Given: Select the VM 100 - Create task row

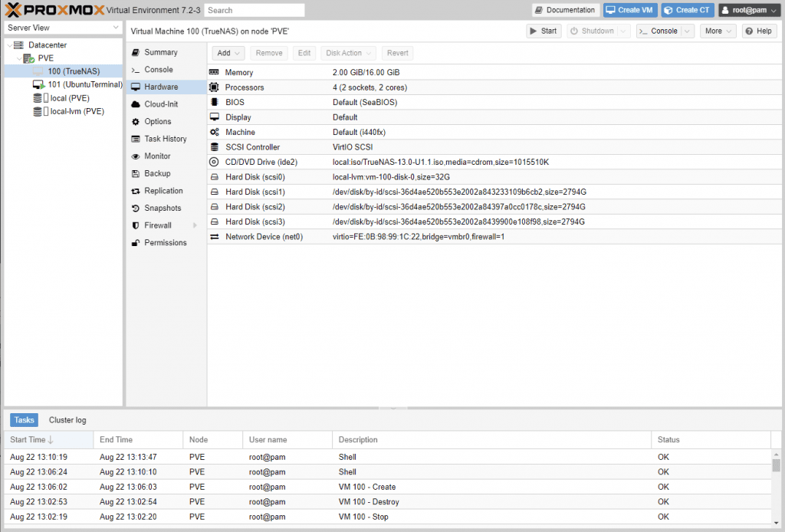Looking at the screenshot, I should pyautogui.click(x=388, y=487).
